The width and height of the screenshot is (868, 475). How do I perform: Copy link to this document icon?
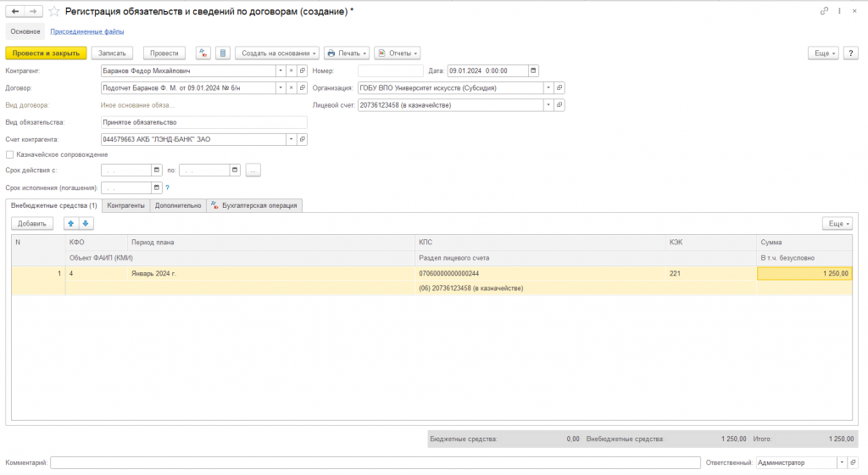[824, 10]
